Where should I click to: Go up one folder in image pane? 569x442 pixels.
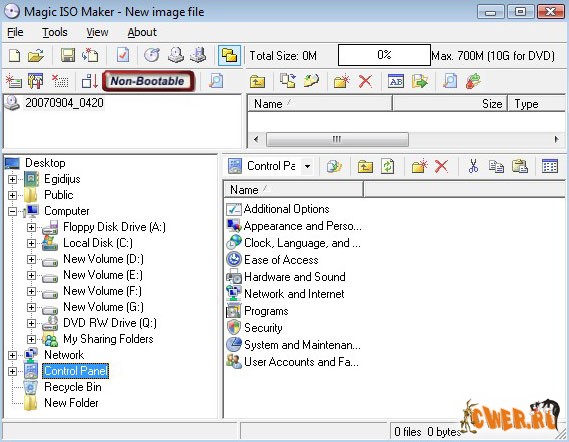click(257, 81)
